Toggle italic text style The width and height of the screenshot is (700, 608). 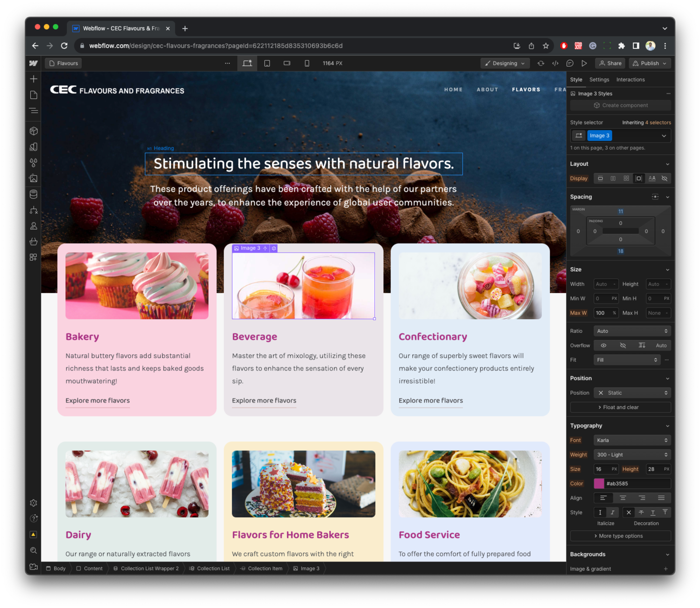click(x=612, y=513)
